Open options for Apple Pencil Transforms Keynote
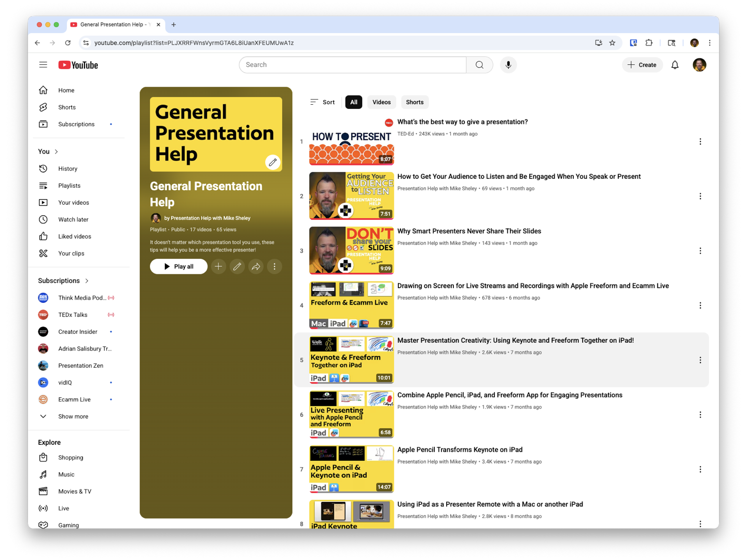 point(700,469)
